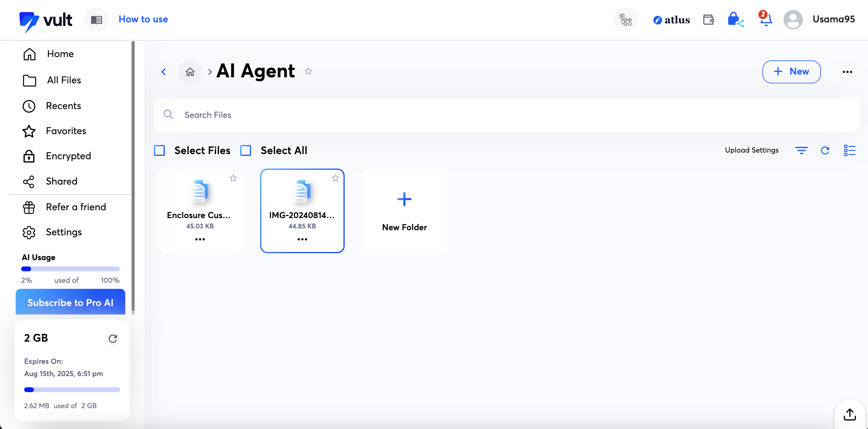Switch to list view layout icon
The width and height of the screenshot is (868, 429).
coord(850,150)
